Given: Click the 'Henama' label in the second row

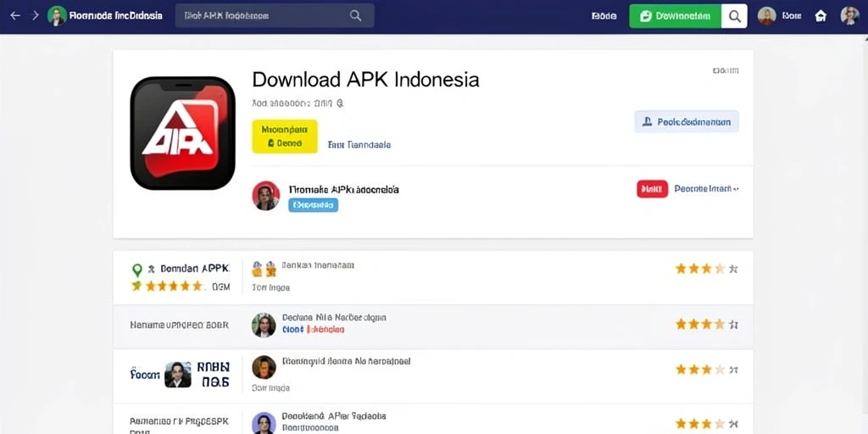Looking at the screenshot, I should [179, 325].
